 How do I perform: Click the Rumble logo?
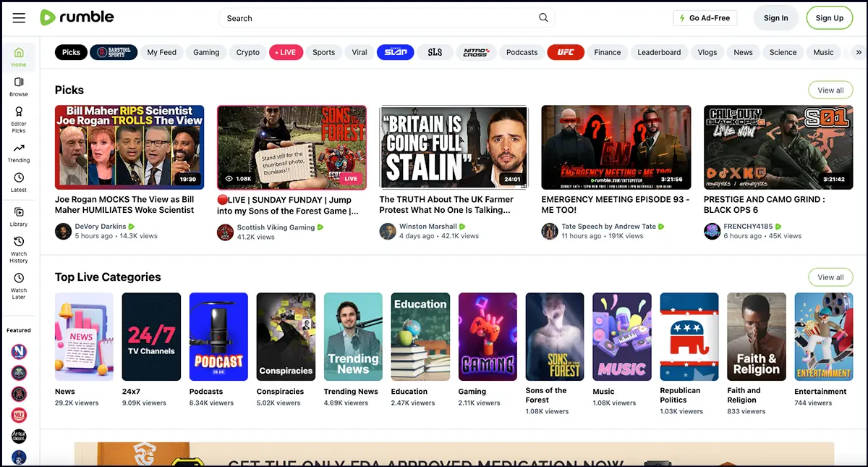[x=77, y=17]
